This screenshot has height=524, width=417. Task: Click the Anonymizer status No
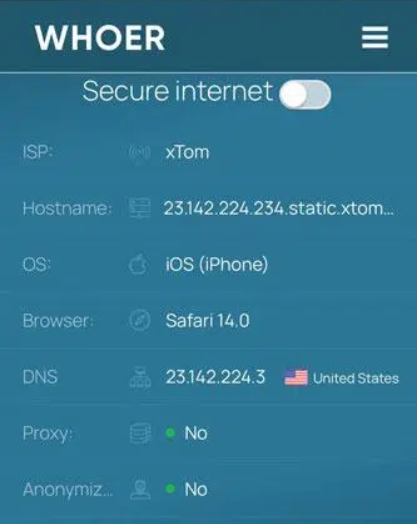click(x=196, y=490)
